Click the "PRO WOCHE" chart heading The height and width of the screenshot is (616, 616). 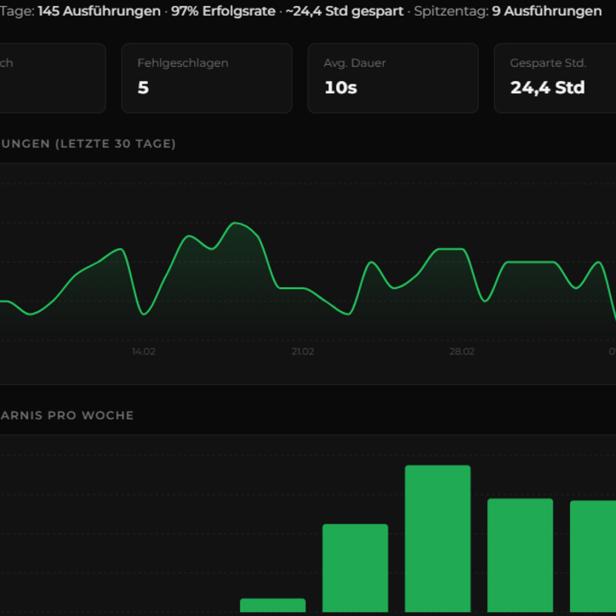(91, 415)
